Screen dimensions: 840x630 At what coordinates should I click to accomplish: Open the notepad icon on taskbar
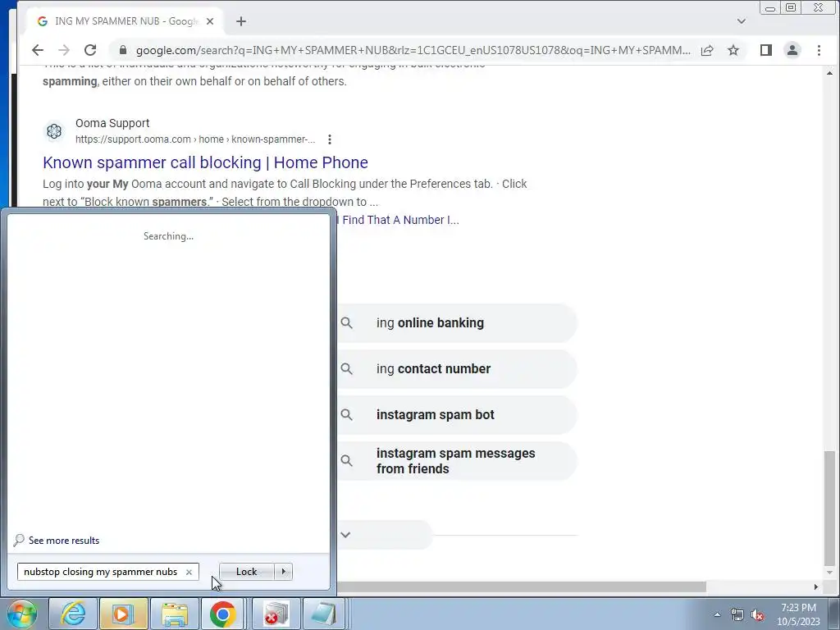pyautogui.click(x=324, y=614)
